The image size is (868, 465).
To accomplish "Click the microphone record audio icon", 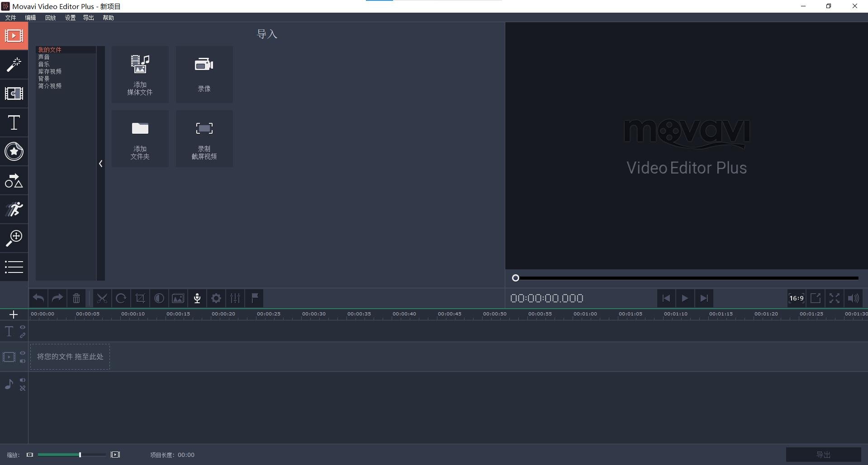I will (x=197, y=298).
